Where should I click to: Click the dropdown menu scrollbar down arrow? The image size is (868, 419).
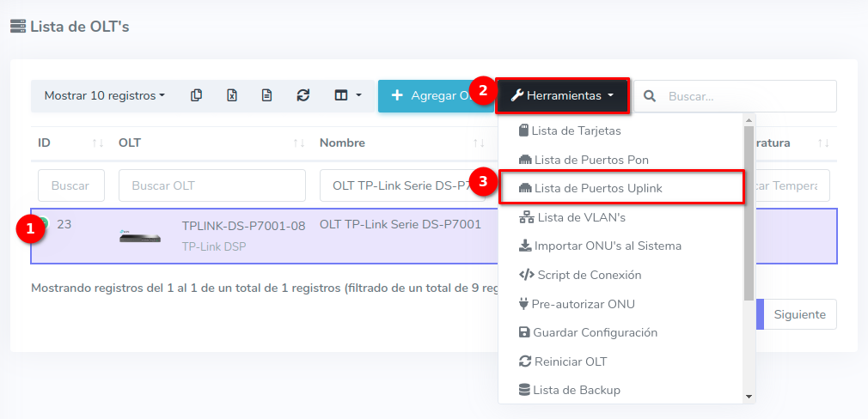point(749,396)
